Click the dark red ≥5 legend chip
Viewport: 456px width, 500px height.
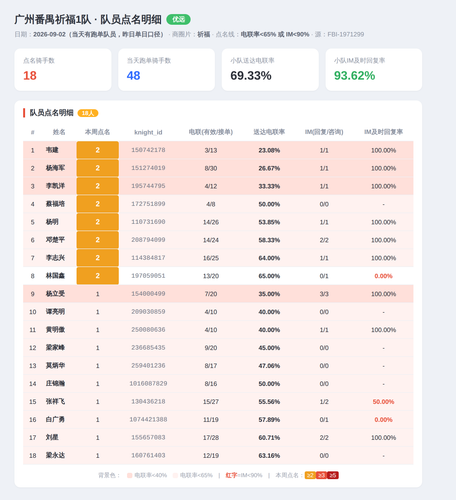(x=333, y=475)
